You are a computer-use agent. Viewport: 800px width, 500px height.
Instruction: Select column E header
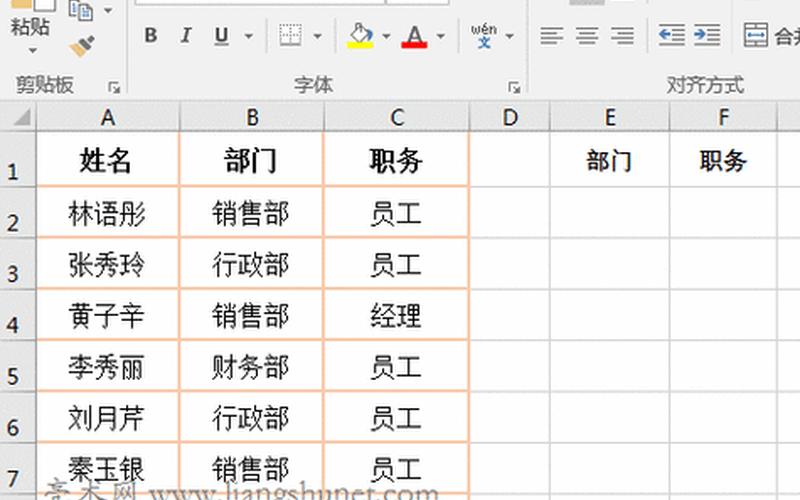click(610, 117)
